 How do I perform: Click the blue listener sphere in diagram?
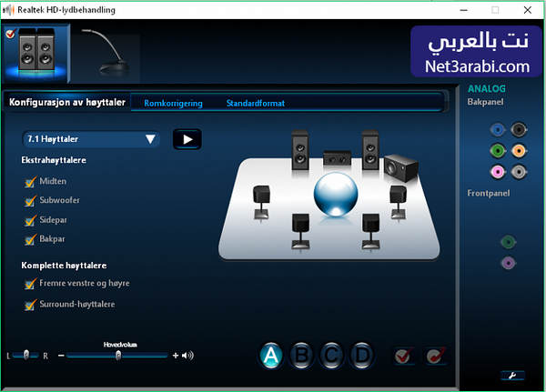tap(336, 195)
